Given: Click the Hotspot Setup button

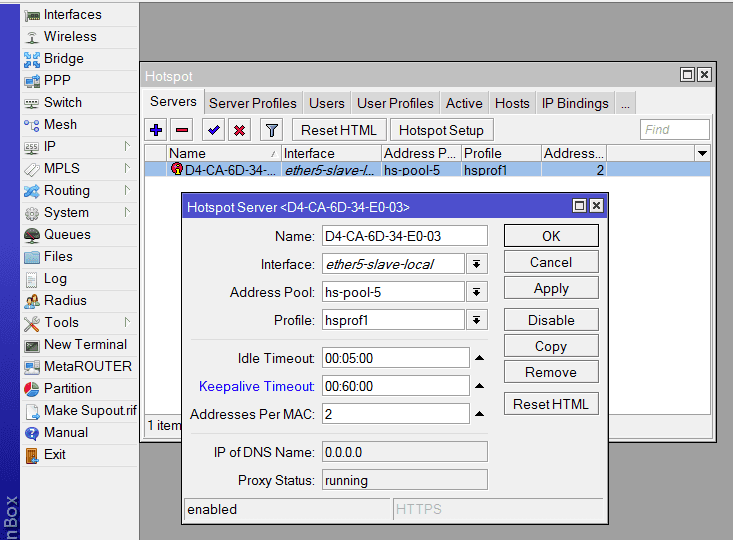Looking at the screenshot, I should (x=441, y=130).
